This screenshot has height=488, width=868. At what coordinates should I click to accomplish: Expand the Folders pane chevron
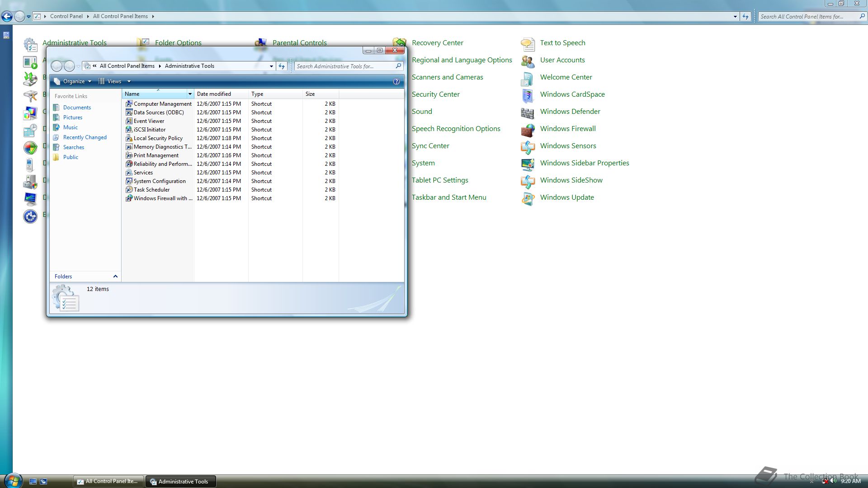(115, 277)
